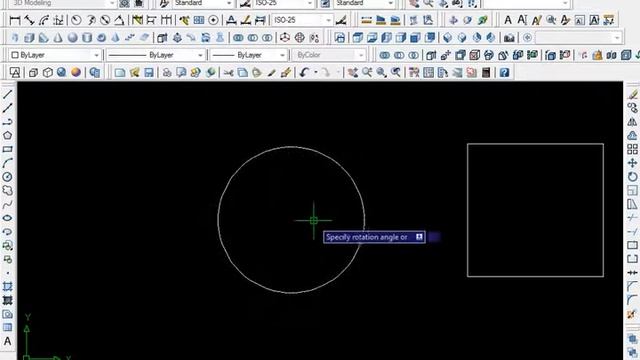Screen dimensions: 640x360
Task: Switch to SW Isometric view
Action: pyautogui.click(x=448, y=38)
